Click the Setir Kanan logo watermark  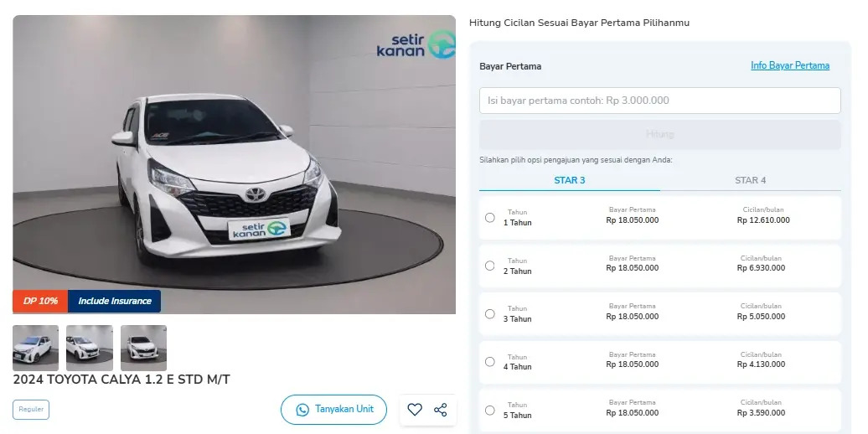pos(416,44)
